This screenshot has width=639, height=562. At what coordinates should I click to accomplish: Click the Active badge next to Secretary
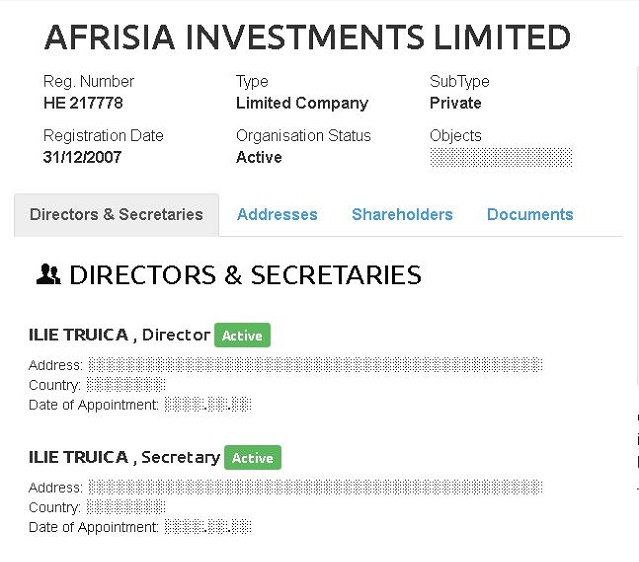click(252, 458)
